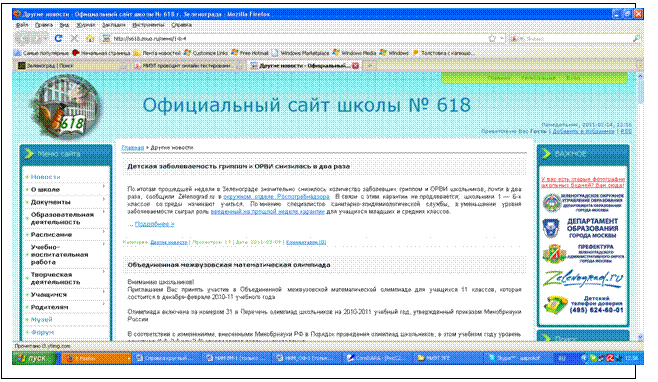
Task: Open the Файл menu
Action: pos(22,25)
